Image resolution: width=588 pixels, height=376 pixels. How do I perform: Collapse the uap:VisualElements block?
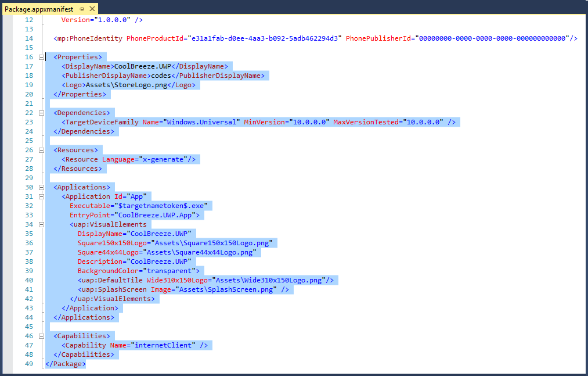click(x=41, y=224)
